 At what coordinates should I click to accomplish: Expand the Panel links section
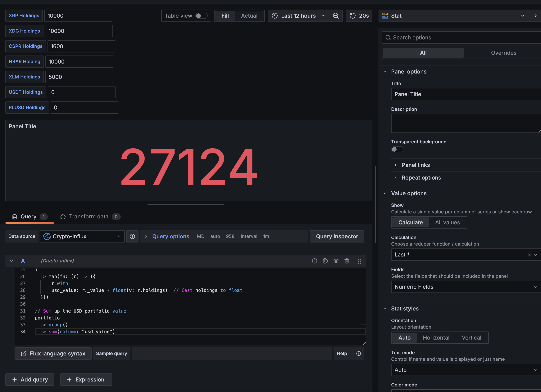[416, 165]
